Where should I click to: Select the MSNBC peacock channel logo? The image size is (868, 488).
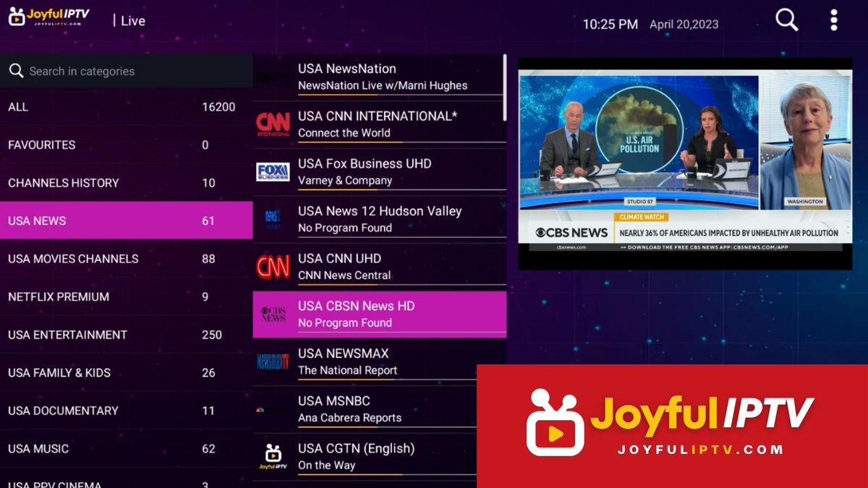261,410
